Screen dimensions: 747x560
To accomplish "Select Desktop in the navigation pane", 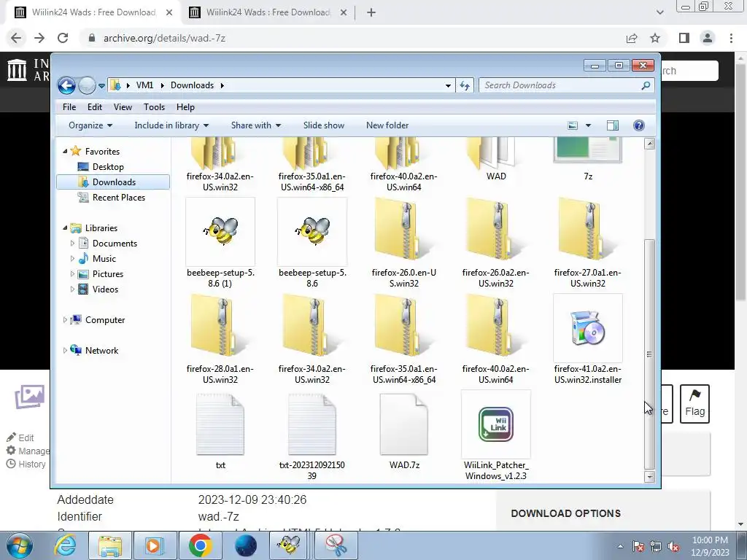I will [108, 167].
